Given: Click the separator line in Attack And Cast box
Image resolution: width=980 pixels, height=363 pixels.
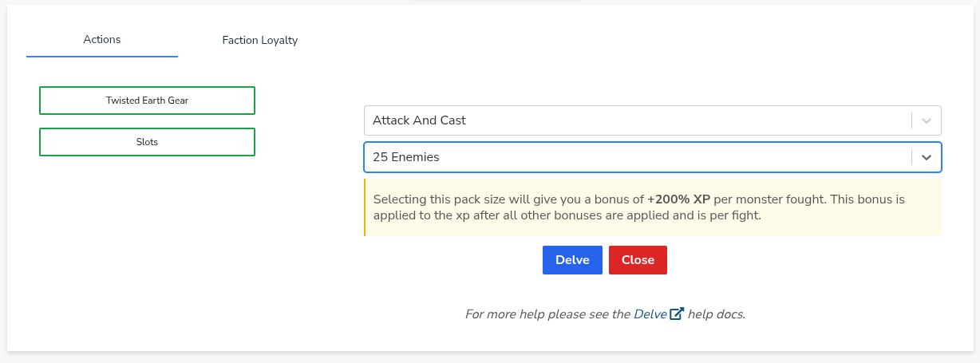Looking at the screenshot, I should coord(911,120).
